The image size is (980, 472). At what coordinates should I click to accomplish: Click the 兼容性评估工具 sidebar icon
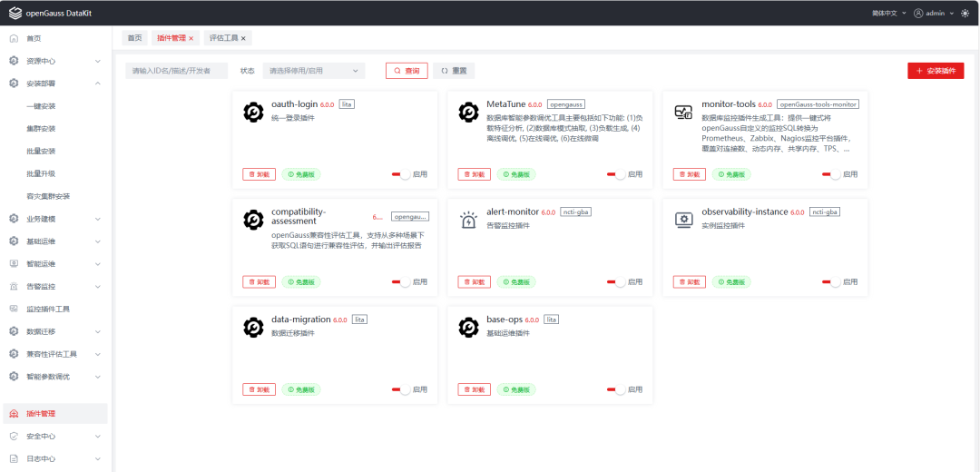[x=14, y=354]
